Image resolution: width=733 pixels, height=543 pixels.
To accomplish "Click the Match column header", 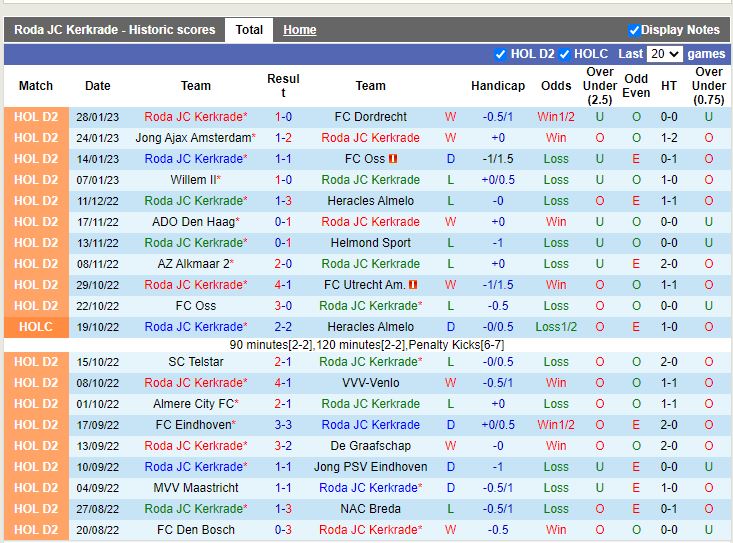I will 36,86.
